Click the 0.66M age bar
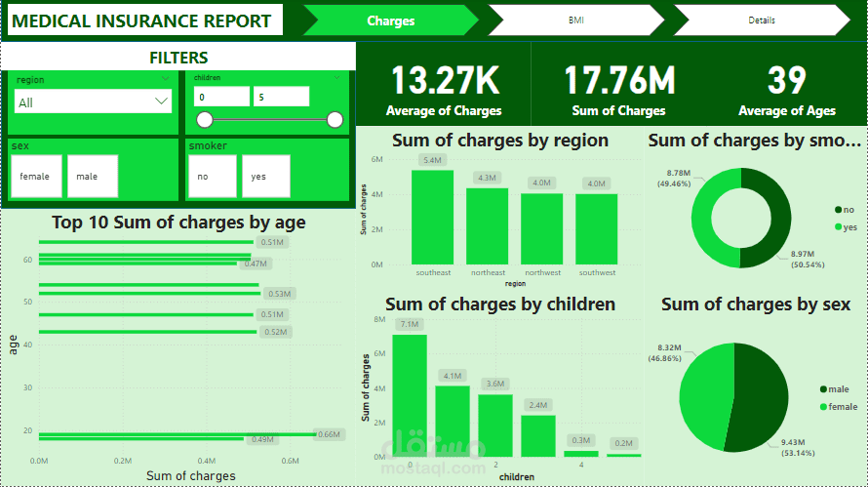 pyautogui.click(x=178, y=434)
